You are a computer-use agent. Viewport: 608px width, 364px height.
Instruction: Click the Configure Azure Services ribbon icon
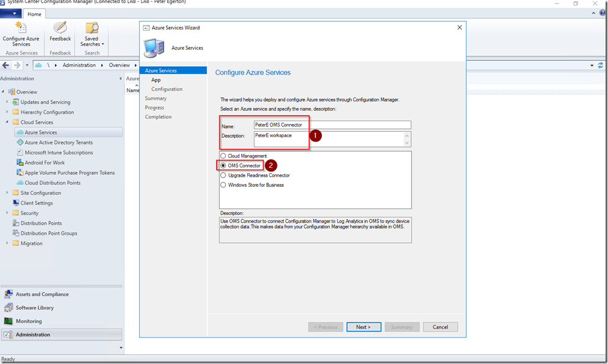tap(21, 32)
